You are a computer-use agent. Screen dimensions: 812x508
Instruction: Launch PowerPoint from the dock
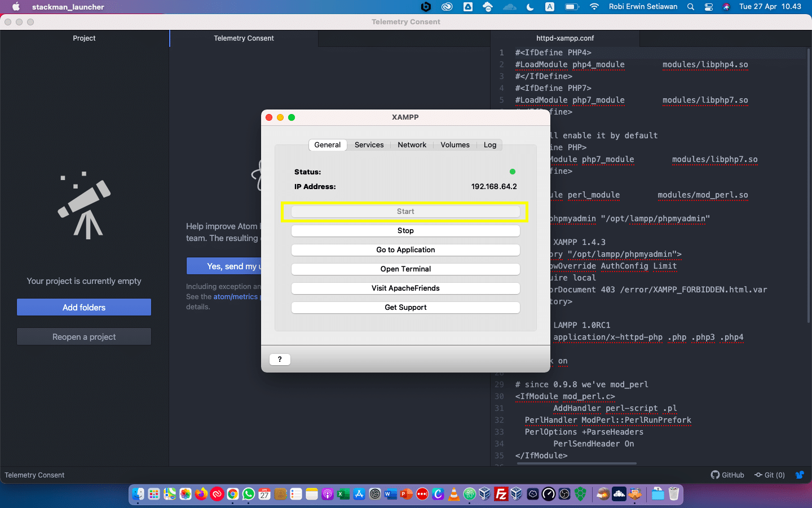point(407,494)
